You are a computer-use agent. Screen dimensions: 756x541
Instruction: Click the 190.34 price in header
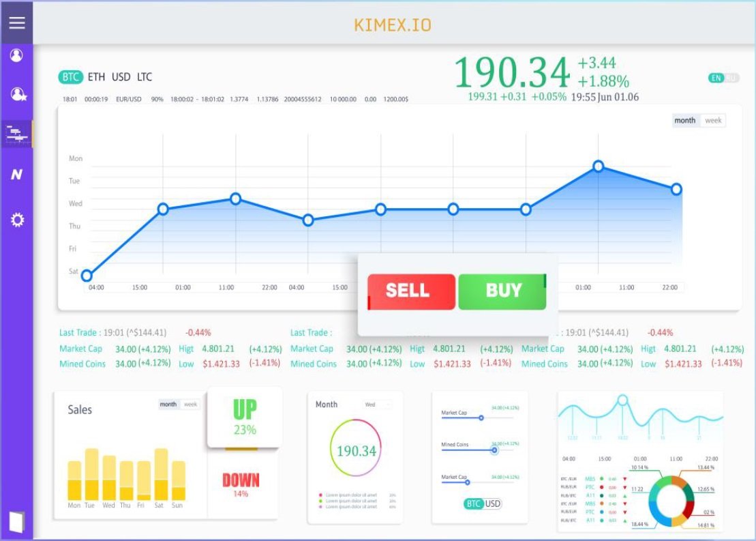click(x=512, y=72)
